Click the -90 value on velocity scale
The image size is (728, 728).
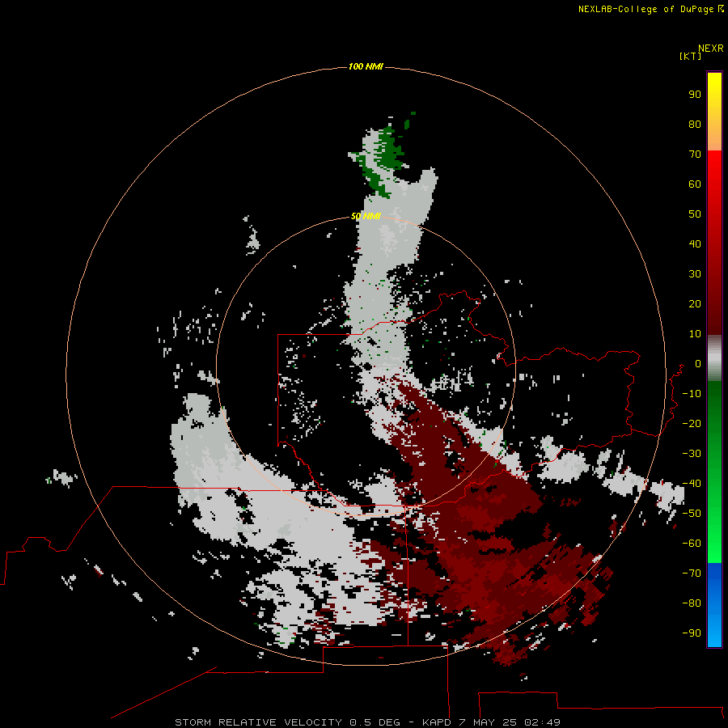(x=692, y=633)
